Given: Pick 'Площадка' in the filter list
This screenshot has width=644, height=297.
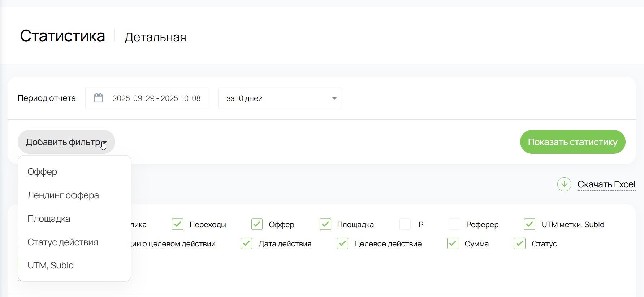Looking at the screenshot, I should (49, 218).
